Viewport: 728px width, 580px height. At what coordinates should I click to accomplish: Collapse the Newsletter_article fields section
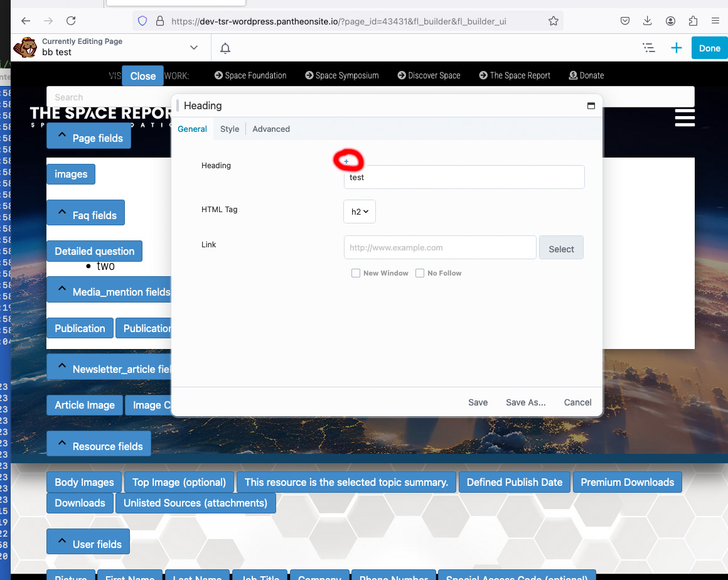click(x=109, y=367)
